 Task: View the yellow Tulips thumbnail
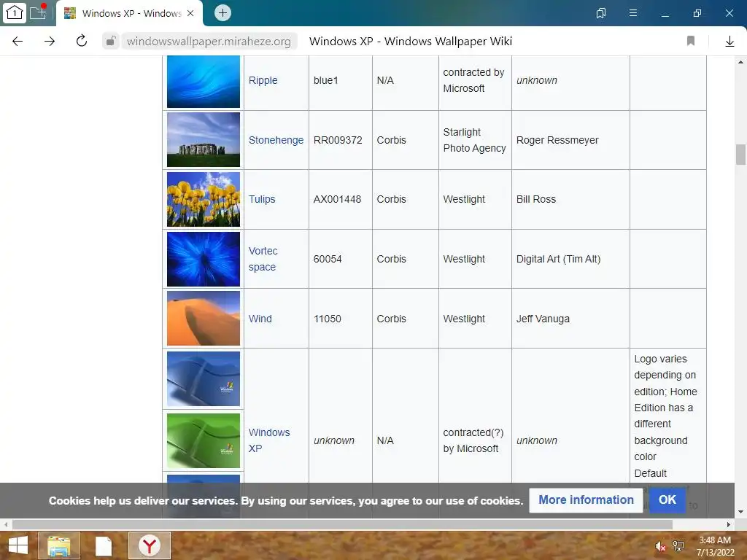tap(204, 200)
